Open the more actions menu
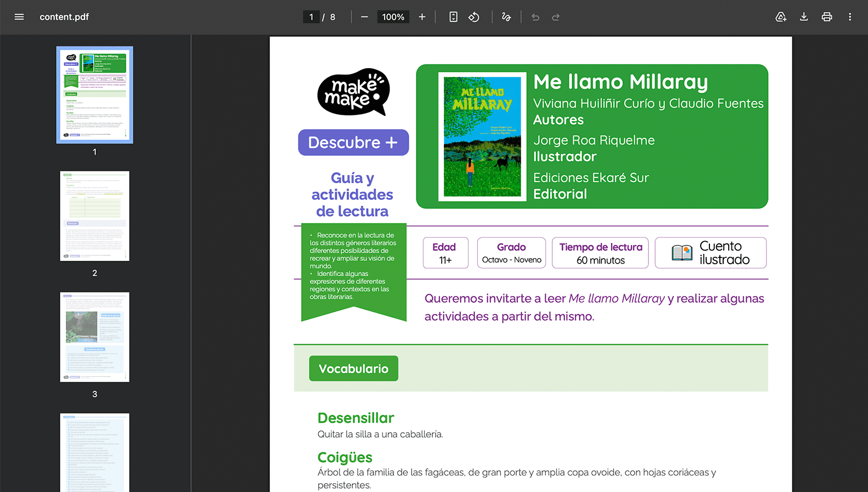This screenshot has height=492, width=868. click(x=850, y=17)
